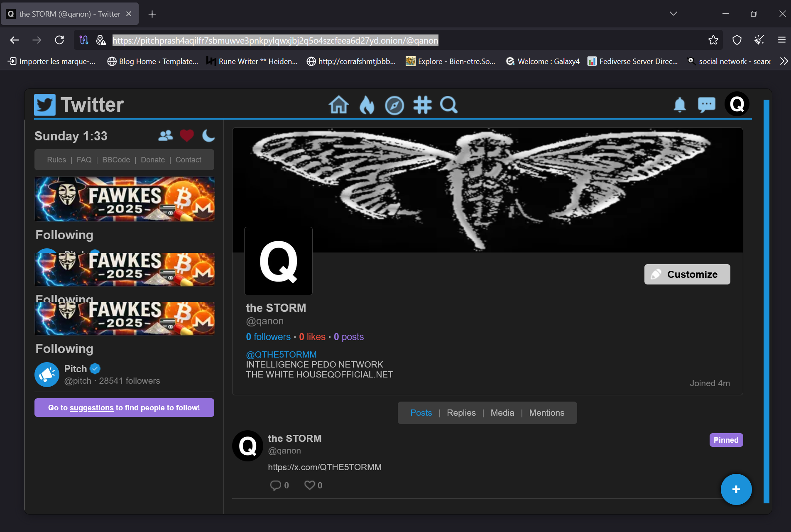Image resolution: width=791 pixels, height=532 pixels.
Task: Show more bookmarks with double chevron
Action: [x=784, y=61]
